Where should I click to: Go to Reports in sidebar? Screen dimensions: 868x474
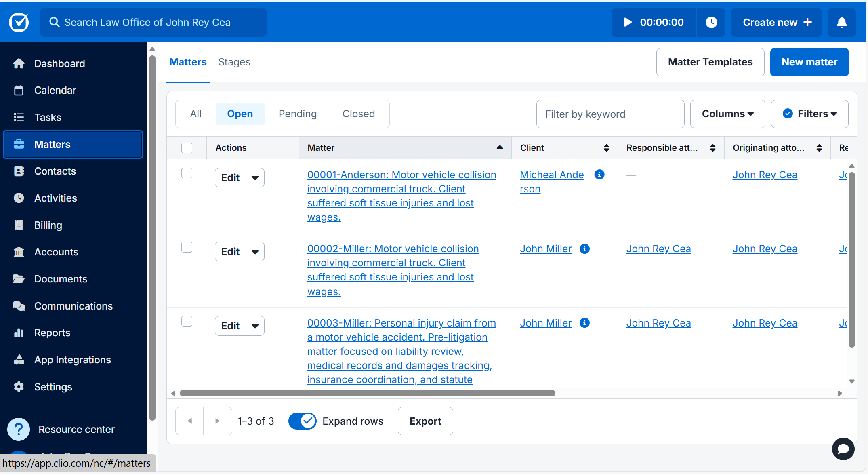tap(52, 333)
